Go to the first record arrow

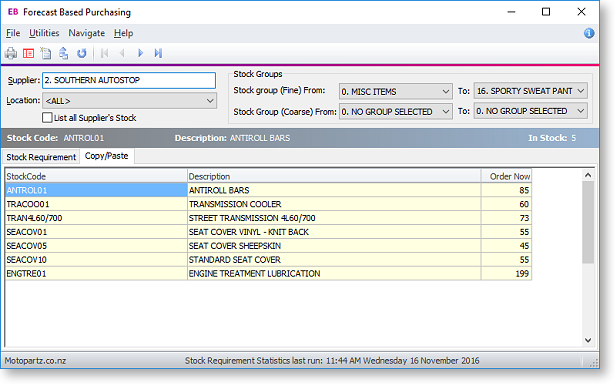coord(104,53)
